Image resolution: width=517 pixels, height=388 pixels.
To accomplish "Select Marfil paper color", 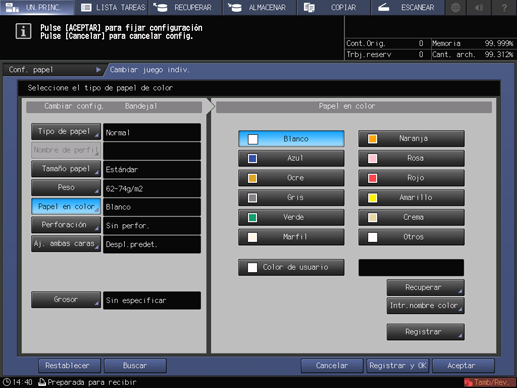I will [291, 237].
